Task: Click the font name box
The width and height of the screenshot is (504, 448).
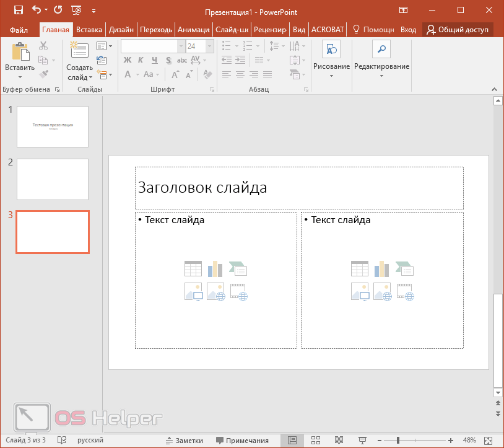Action: [x=149, y=46]
